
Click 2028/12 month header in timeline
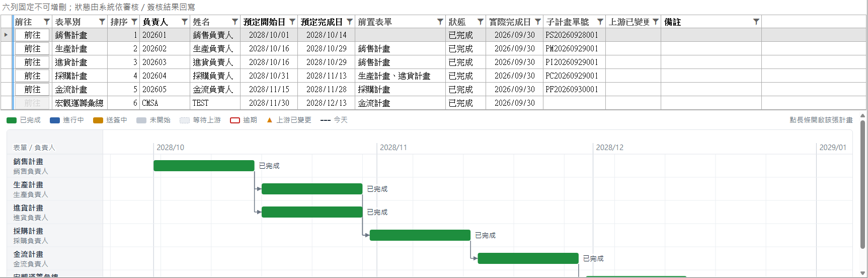click(x=610, y=148)
